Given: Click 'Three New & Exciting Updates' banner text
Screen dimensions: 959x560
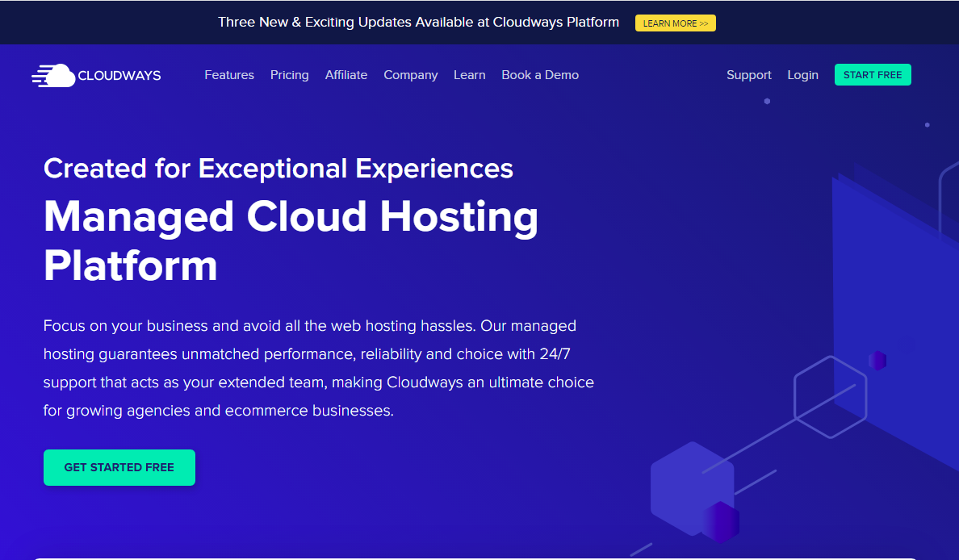Looking at the screenshot, I should pos(418,22).
